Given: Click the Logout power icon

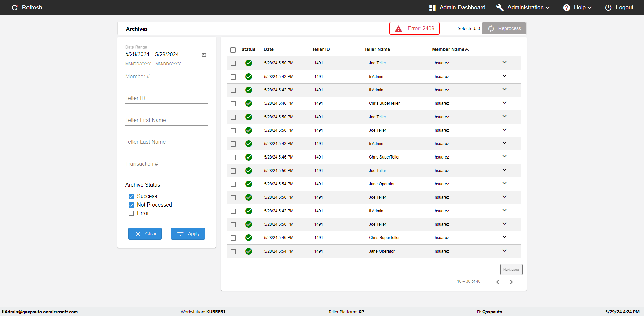Looking at the screenshot, I should click(608, 7).
